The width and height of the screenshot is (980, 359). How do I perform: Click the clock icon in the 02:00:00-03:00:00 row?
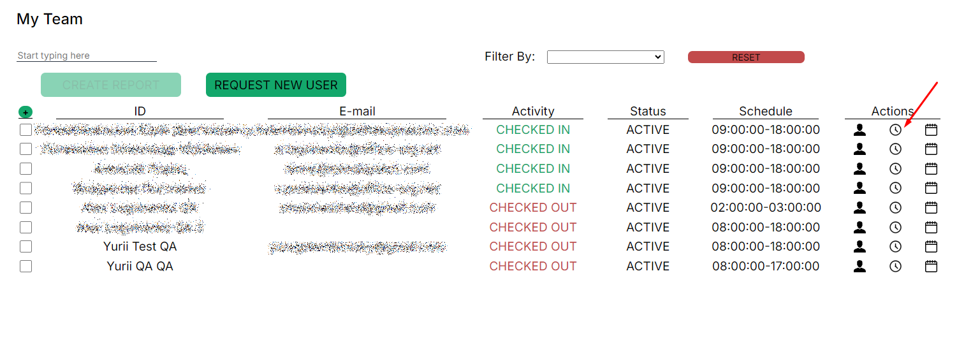pos(896,208)
